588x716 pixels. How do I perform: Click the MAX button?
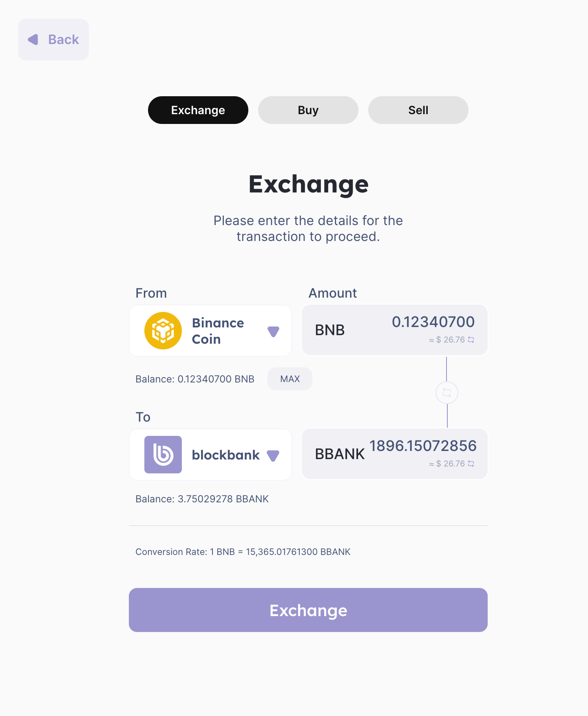[290, 379]
